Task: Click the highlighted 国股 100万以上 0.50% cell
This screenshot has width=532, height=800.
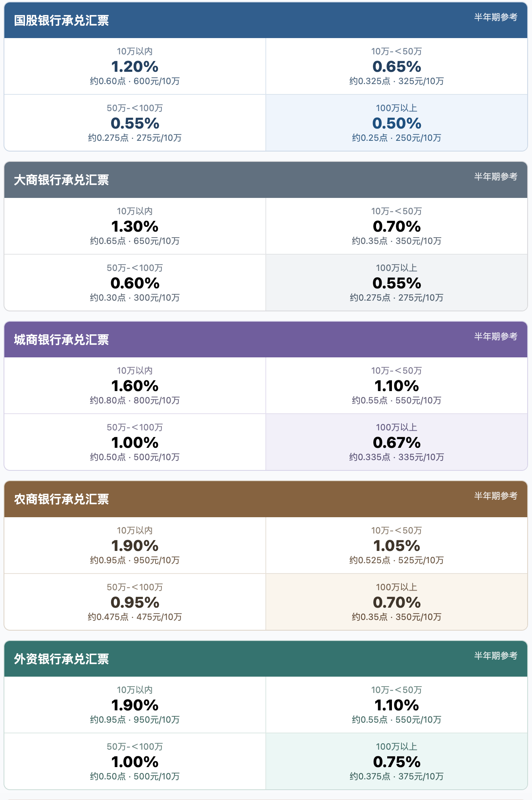Action: [397, 123]
